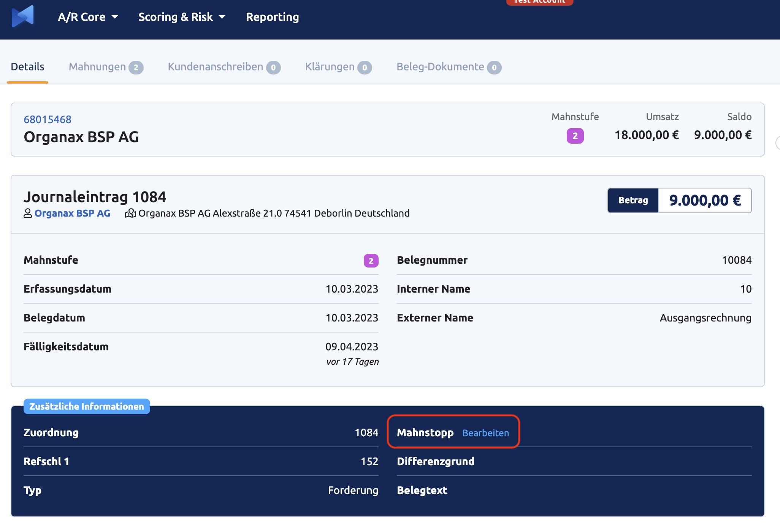The height and width of the screenshot is (532, 780).
Task: Click the 'vor 17 Tagen' note
Action: point(352,362)
